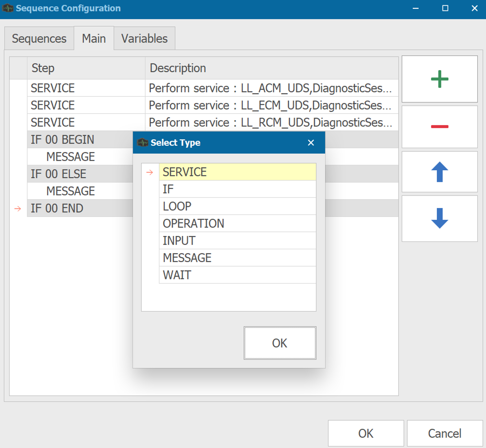486x448 pixels.
Task: Close the Sequence Configuration window
Action: click(x=475, y=8)
